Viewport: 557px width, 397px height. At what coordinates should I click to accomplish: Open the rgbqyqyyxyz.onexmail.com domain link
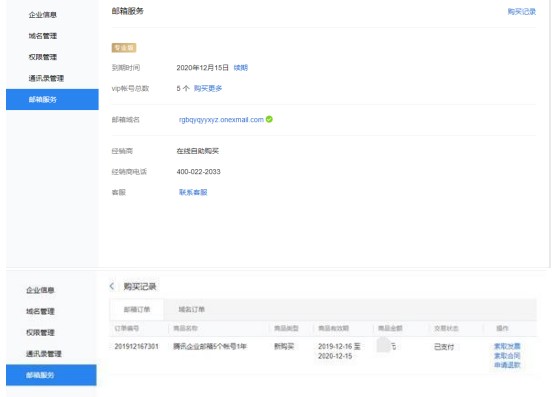coord(221,120)
